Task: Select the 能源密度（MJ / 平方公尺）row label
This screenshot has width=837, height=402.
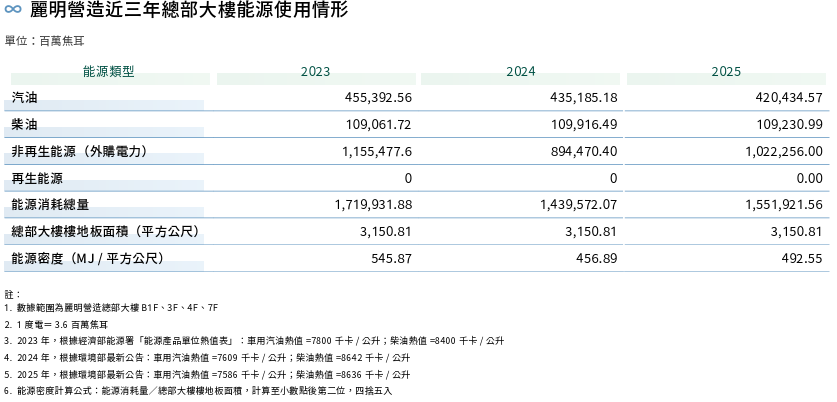Action: click(88, 258)
